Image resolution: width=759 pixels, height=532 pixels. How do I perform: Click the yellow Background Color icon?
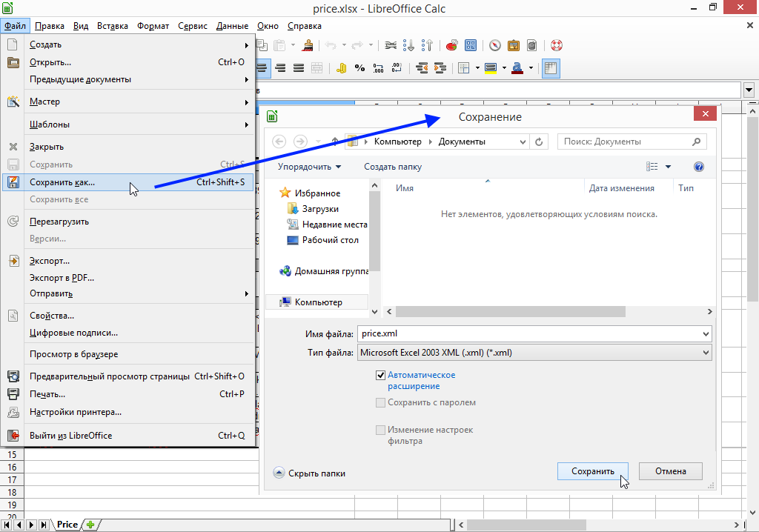(x=491, y=68)
